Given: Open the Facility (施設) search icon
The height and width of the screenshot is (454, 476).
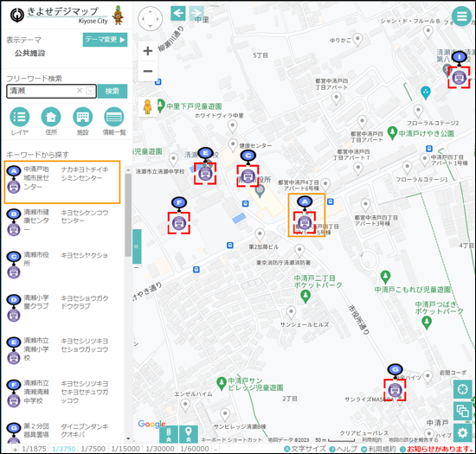Looking at the screenshot, I should 82,117.
